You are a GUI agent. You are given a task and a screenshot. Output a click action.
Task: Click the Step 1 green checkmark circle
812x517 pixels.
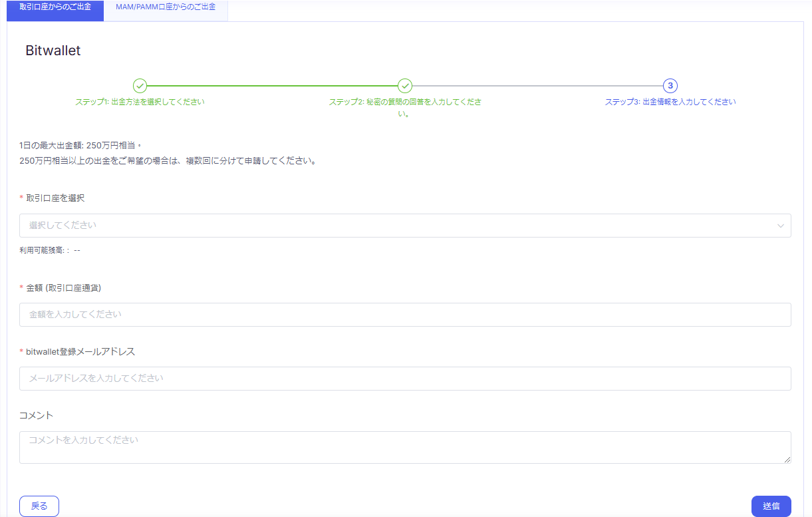point(140,86)
